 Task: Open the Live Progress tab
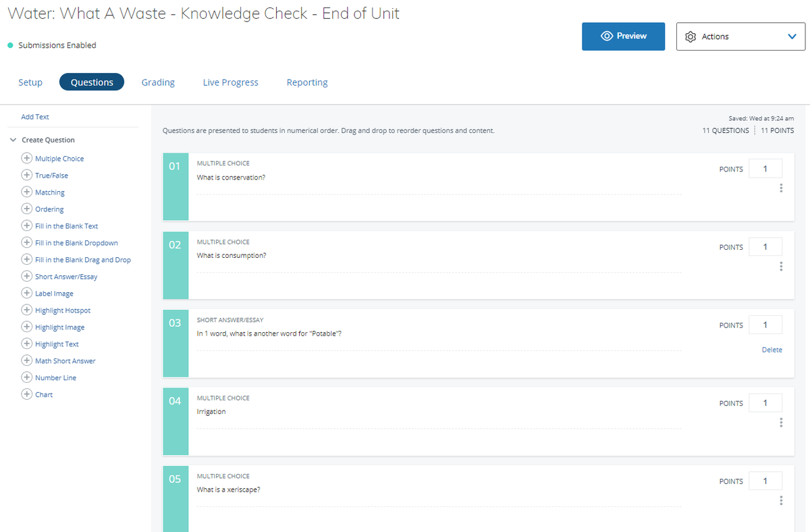coord(231,82)
